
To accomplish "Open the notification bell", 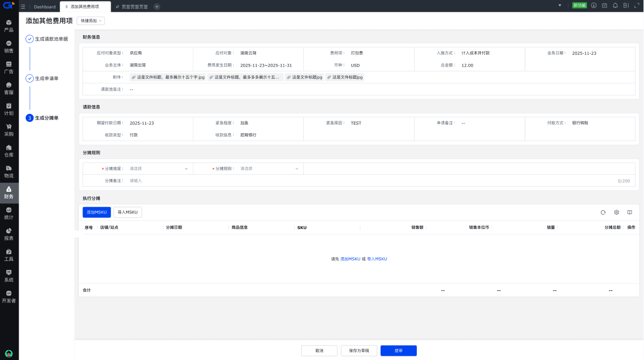I will [x=615, y=5].
